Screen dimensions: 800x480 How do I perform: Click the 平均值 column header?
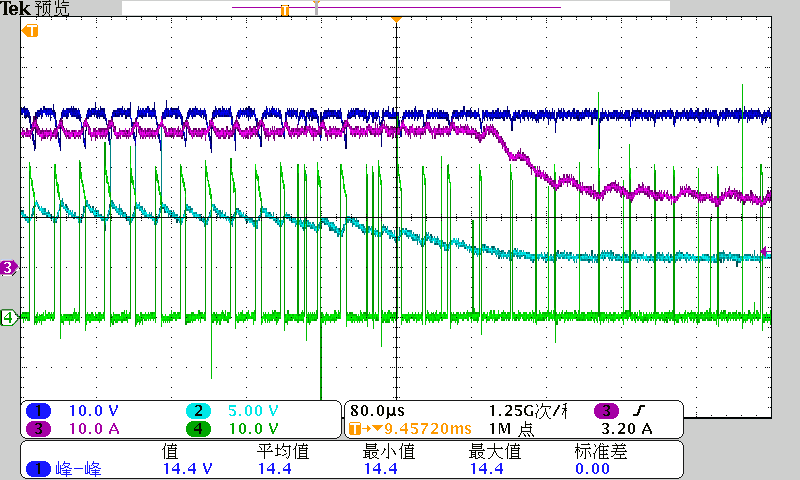click(x=282, y=451)
